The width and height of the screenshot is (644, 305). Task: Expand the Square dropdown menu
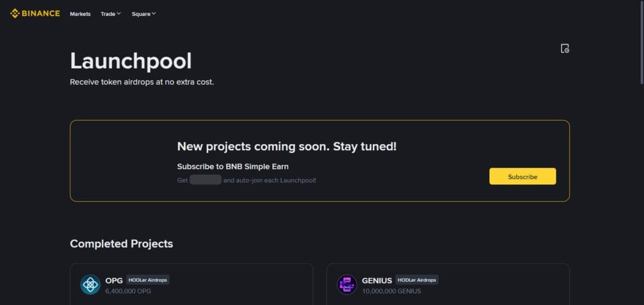tap(144, 14)
